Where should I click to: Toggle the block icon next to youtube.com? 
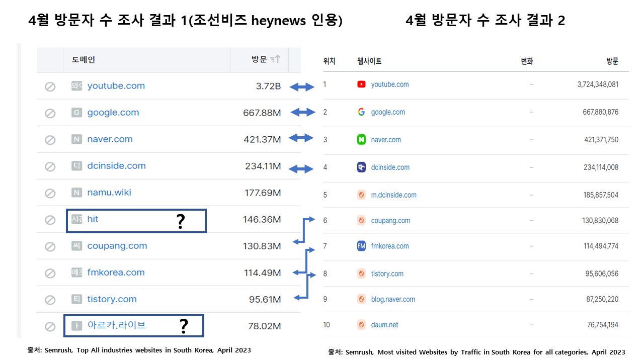50,86
